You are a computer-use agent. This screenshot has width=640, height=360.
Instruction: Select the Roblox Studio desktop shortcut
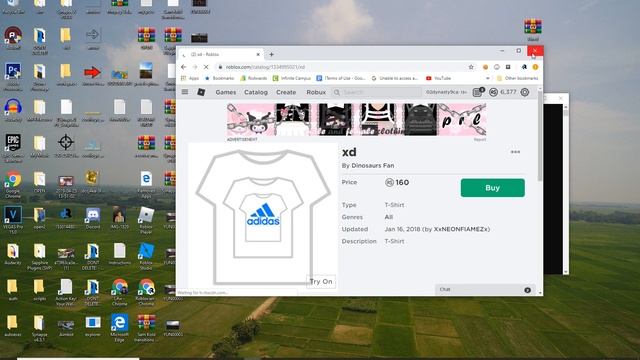pyautogui.click(x=146, y=256)
